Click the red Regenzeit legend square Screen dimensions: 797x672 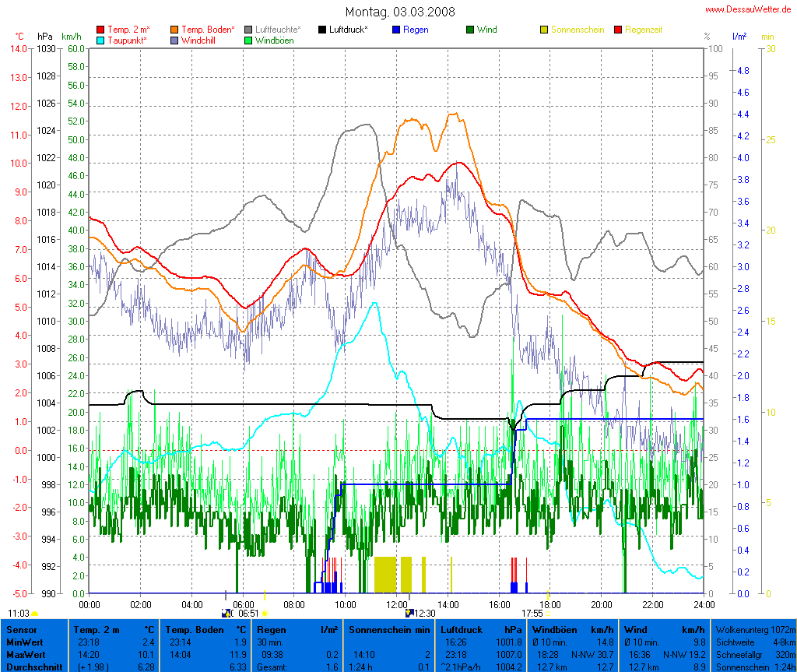click(x=619, y=30)
